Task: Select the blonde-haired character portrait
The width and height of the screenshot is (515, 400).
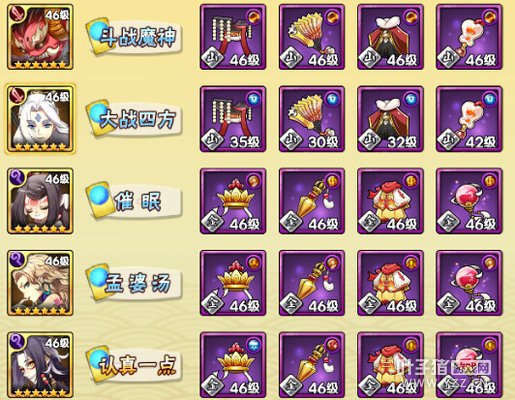Action: coord(40,283)
